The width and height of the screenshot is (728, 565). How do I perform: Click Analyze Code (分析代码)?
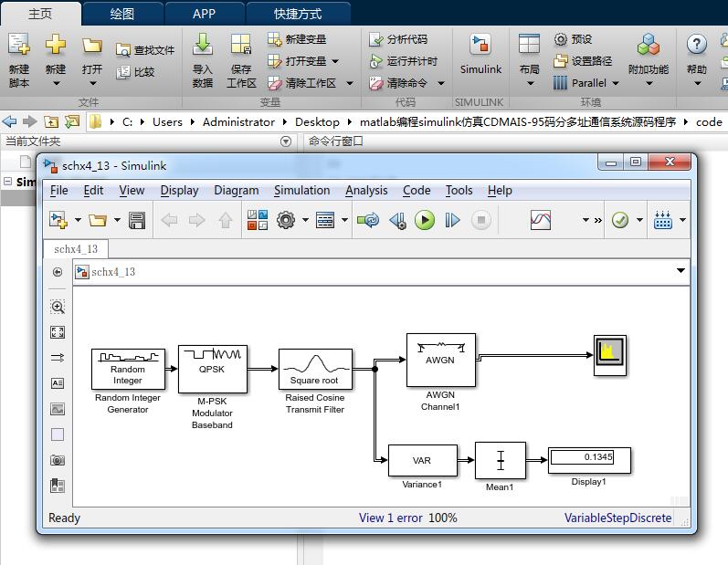point(398,39)
